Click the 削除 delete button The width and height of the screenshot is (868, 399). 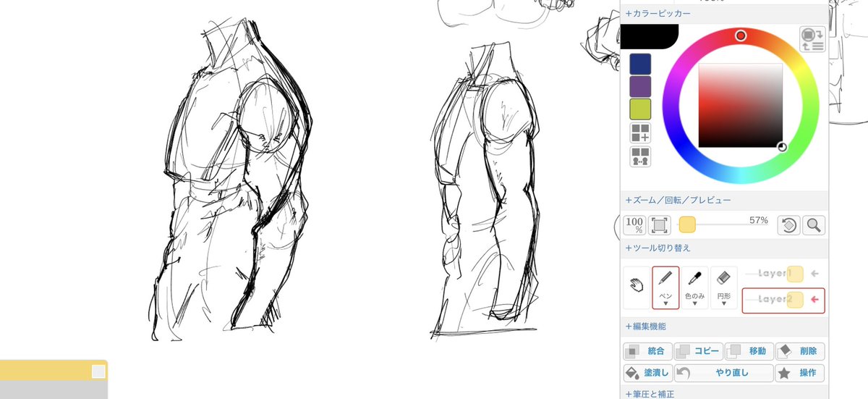[x=800, y=351]
